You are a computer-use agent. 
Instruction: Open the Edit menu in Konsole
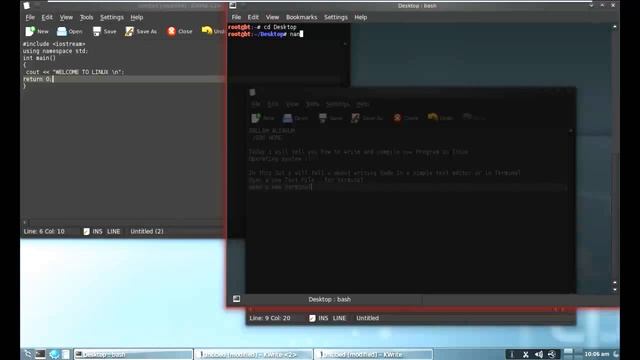coord(253,17)
